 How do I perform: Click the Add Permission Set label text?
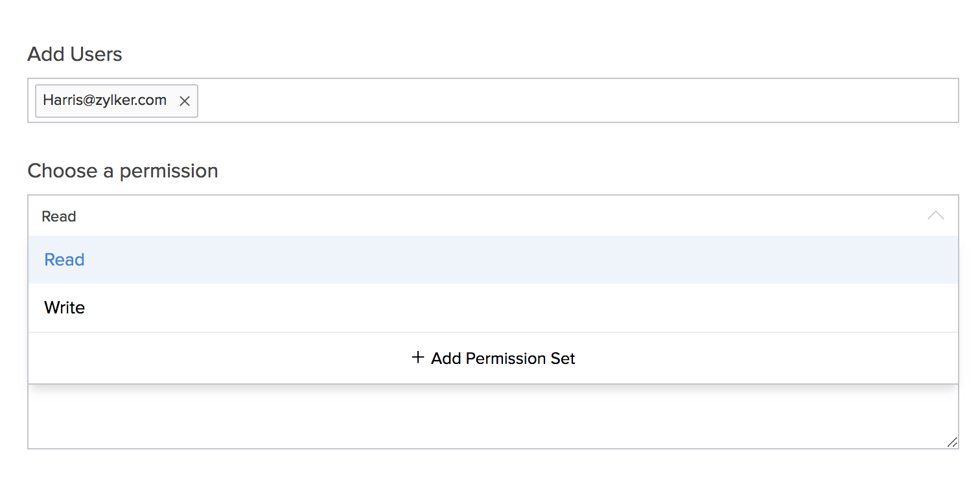tap(503, 358)
